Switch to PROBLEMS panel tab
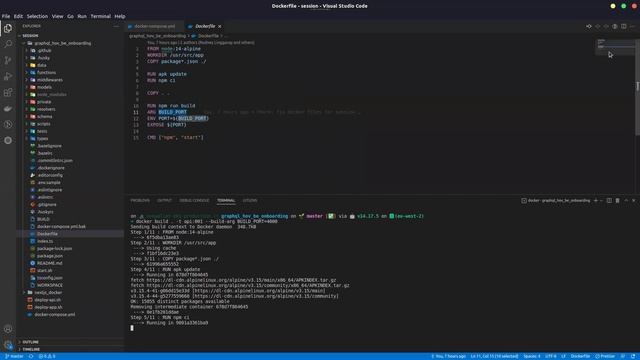Image resolution: width=640 pixels, height=360 pixels. [140, 200]
